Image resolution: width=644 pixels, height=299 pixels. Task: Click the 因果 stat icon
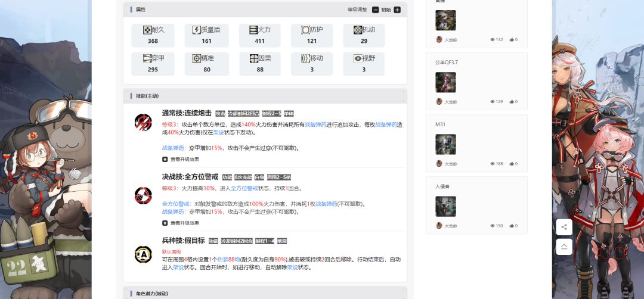click(253, 58)
